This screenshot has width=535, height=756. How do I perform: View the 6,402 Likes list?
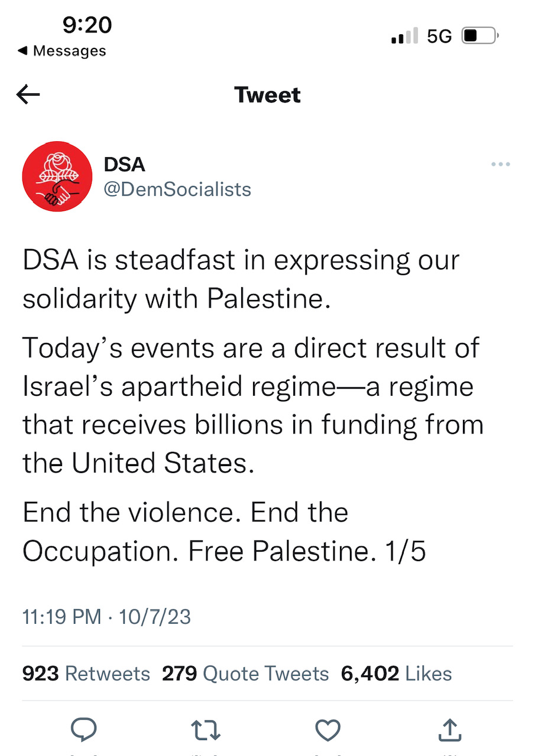[x=396, y=673]
